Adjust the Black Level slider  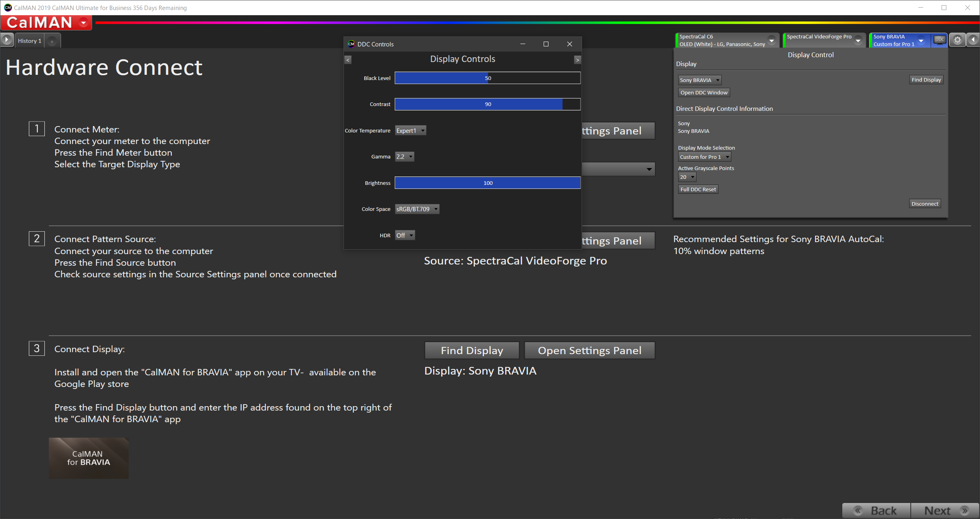point(488,78)
